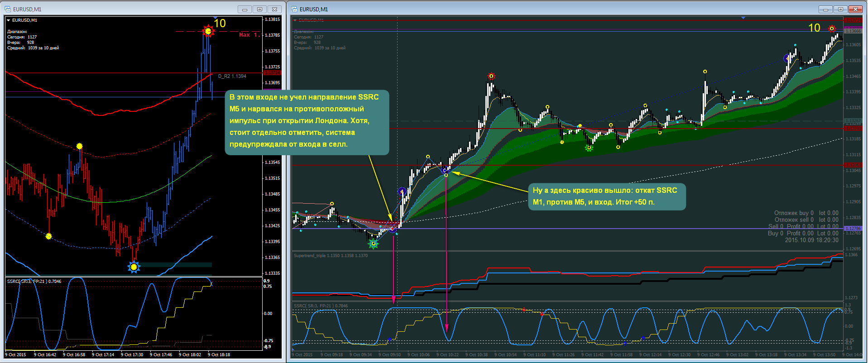
Task: Select the blue-burst sun marker at the left chart's lowest price
Action: [x=134, y=267]
